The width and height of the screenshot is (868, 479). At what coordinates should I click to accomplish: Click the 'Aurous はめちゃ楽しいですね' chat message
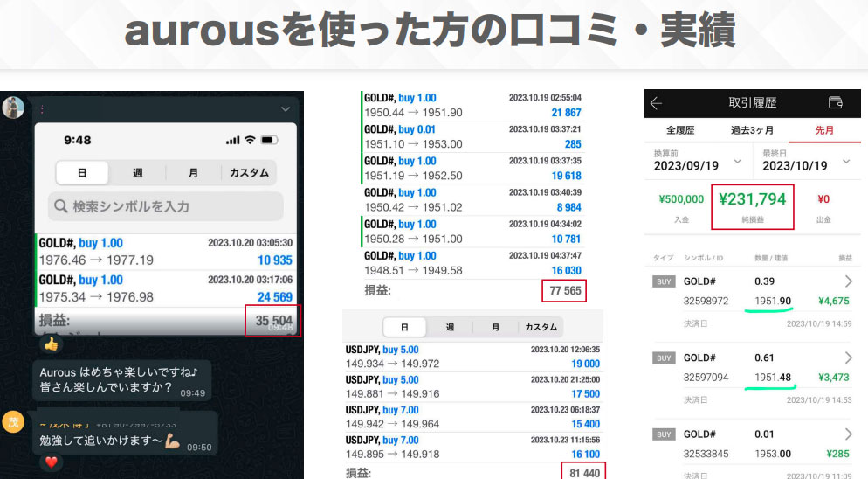121,379
